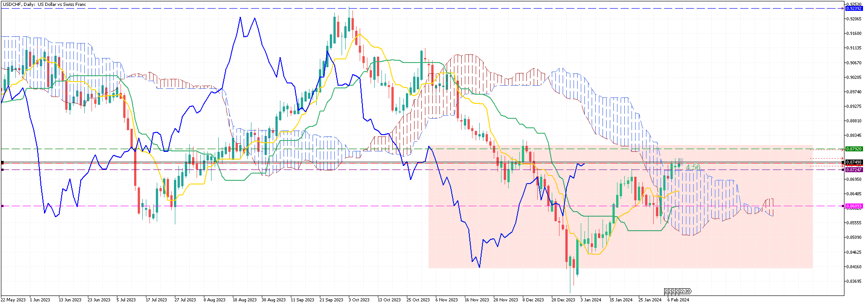
Task: Click the 23 Jun 2023 date label
Action: [x=99, y=300]
